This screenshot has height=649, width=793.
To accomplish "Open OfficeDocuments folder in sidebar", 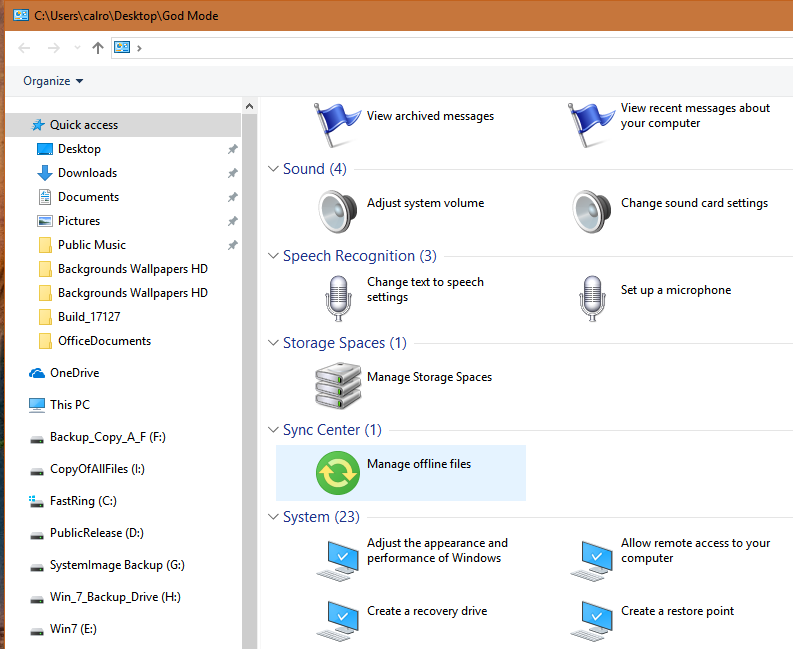I will tap(104, 341).
